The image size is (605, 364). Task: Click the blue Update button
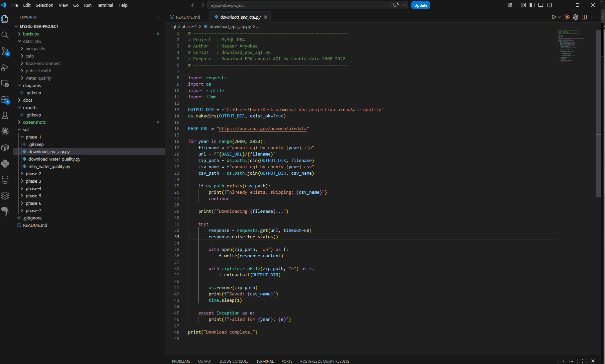pyautogui.click(x=421, y=5)
